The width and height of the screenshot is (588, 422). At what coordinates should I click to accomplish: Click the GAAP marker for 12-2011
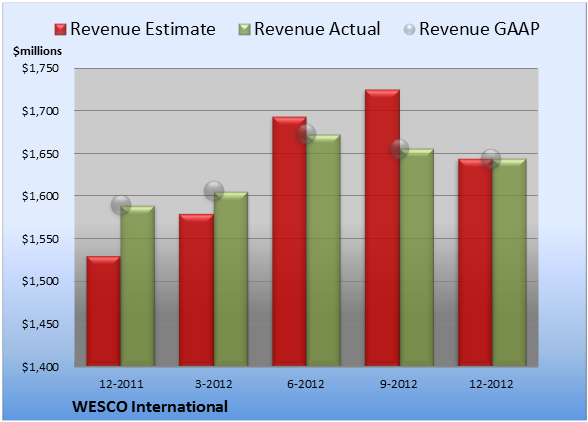tap(121, 205)
